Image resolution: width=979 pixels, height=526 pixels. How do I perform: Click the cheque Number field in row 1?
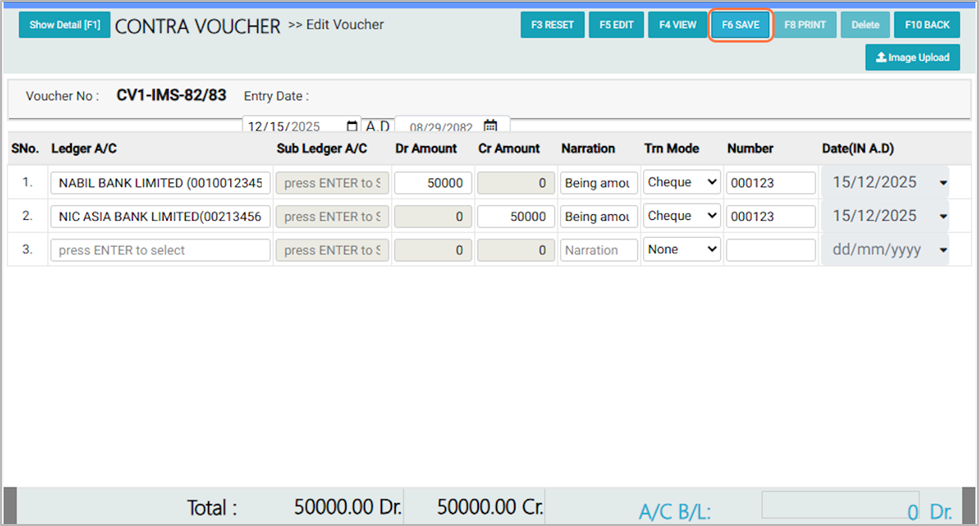770,183
